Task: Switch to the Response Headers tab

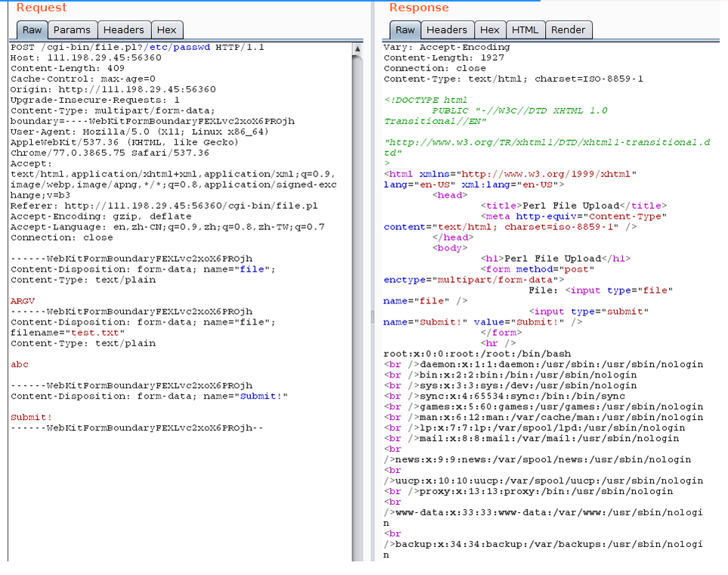Action: 447,30
